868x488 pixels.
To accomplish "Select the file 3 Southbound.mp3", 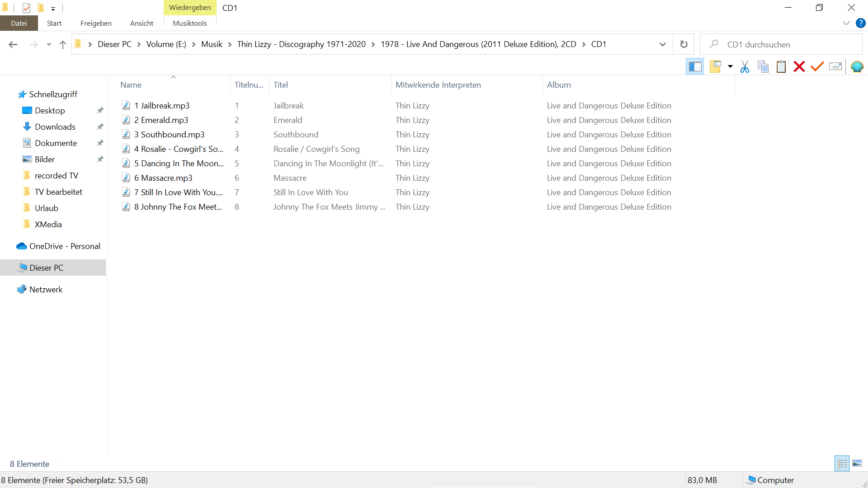I will point(169,135).
